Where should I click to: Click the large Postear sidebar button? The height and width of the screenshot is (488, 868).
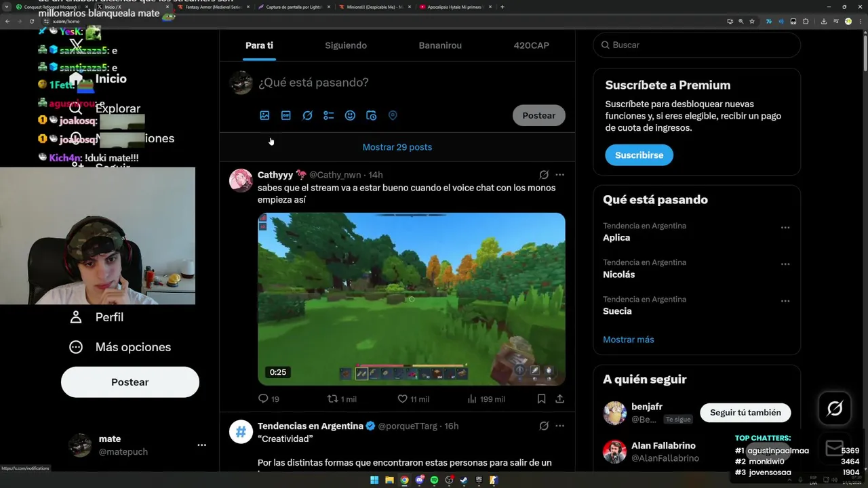pos(130,382)
